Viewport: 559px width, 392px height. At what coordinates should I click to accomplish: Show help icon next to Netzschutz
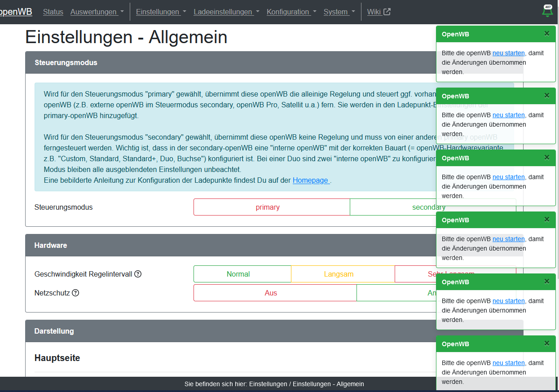pos(75,293)
